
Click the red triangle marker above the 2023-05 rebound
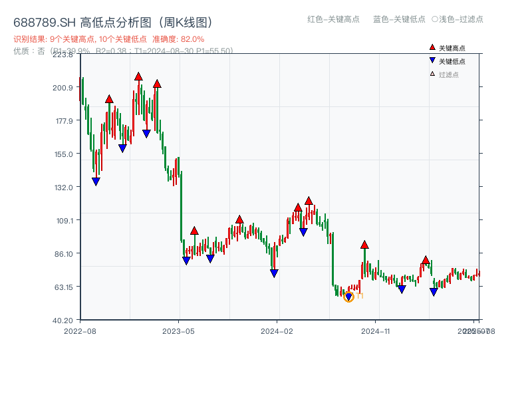(x=194, y=230)
